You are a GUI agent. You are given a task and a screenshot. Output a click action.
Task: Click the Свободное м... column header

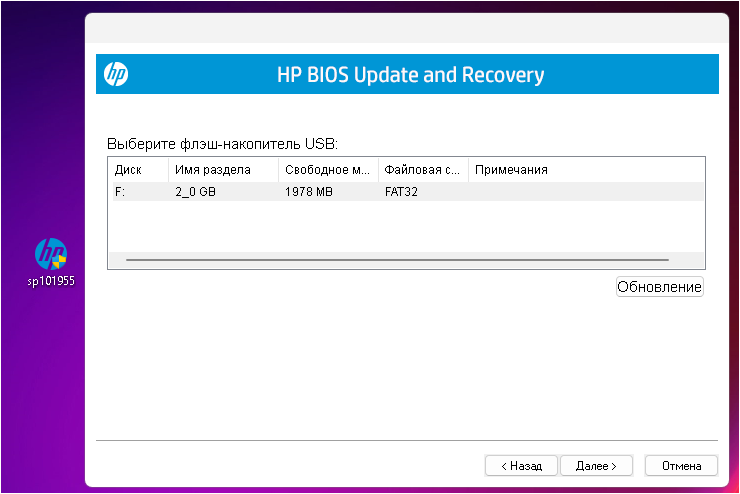(x=328, y=170)
